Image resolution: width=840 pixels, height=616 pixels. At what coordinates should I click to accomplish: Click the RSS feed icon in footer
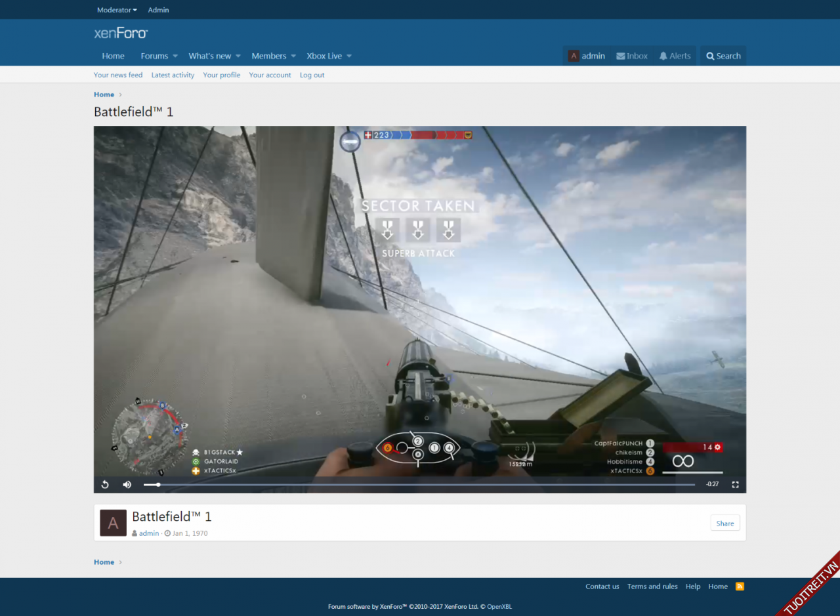(x=740, y=586)
